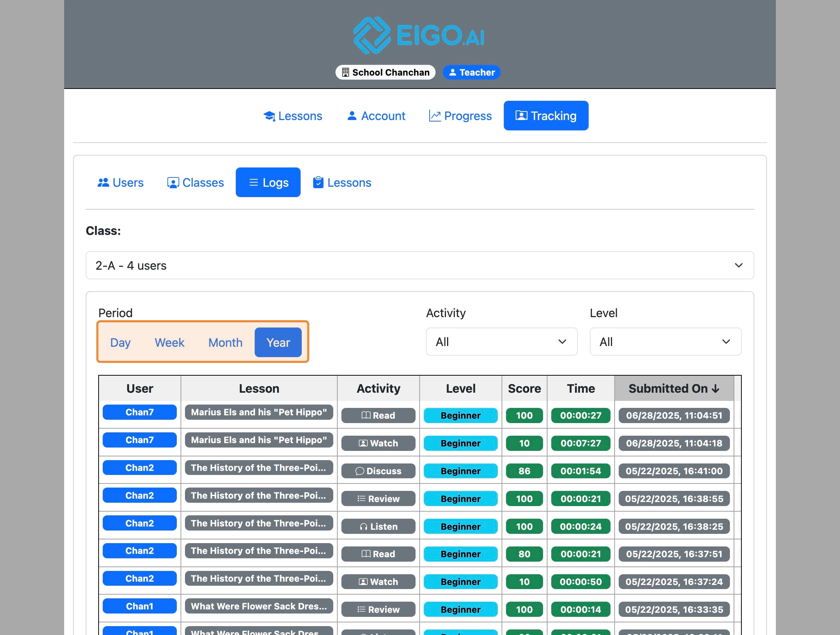Set period to Month
The image size is (840, 635).
click(x=226, y=342)
